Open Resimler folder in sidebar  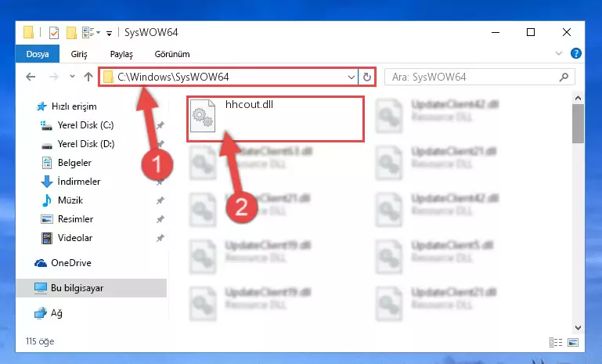[x=75, y=219]
